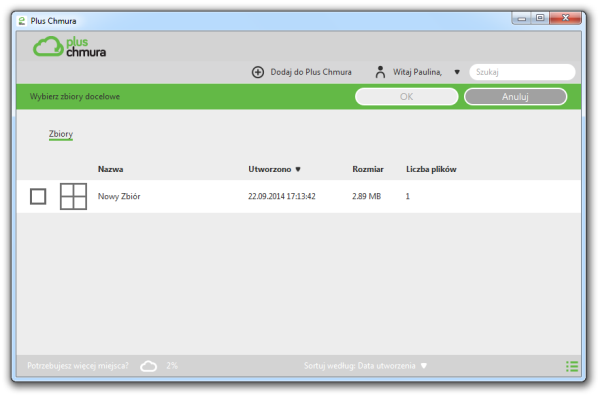
Task: Click file count value 1
Action: (x=408, y=196)
